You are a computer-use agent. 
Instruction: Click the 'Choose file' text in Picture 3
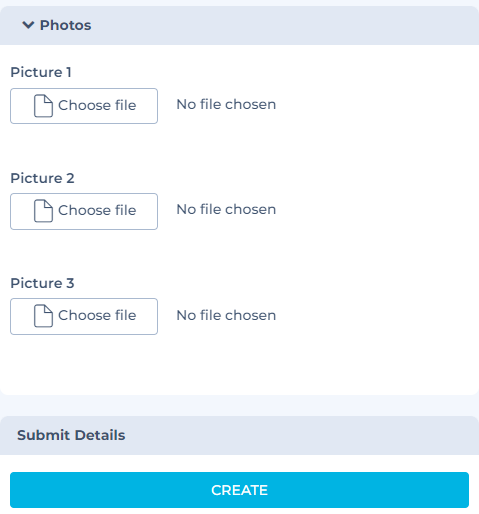point(97,315)
